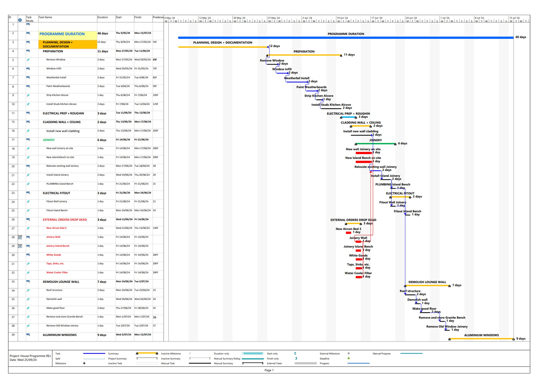
Task: Click pin task-mode icon for Remove Window
Action: (28, 60)
